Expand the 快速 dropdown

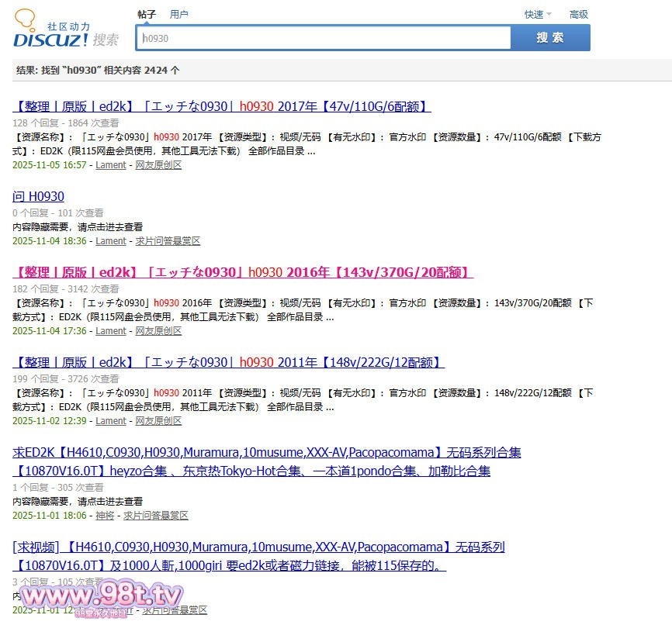pos(537,14)
